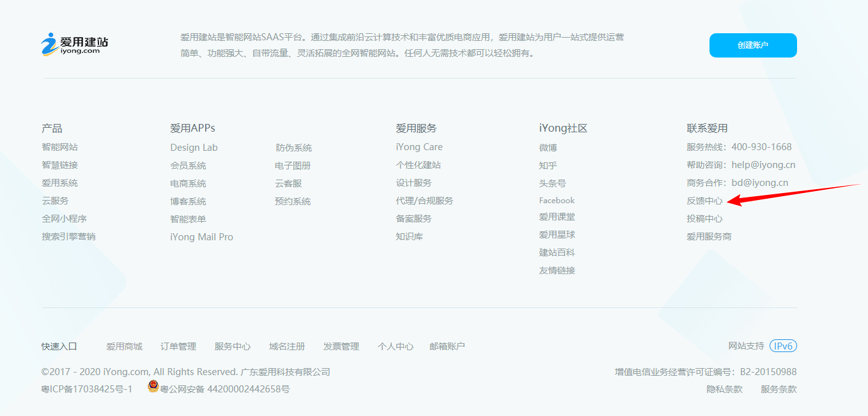Screen dimensions: 868x416
Task: Open the iYong Care service link
Action: click(419, 147)
